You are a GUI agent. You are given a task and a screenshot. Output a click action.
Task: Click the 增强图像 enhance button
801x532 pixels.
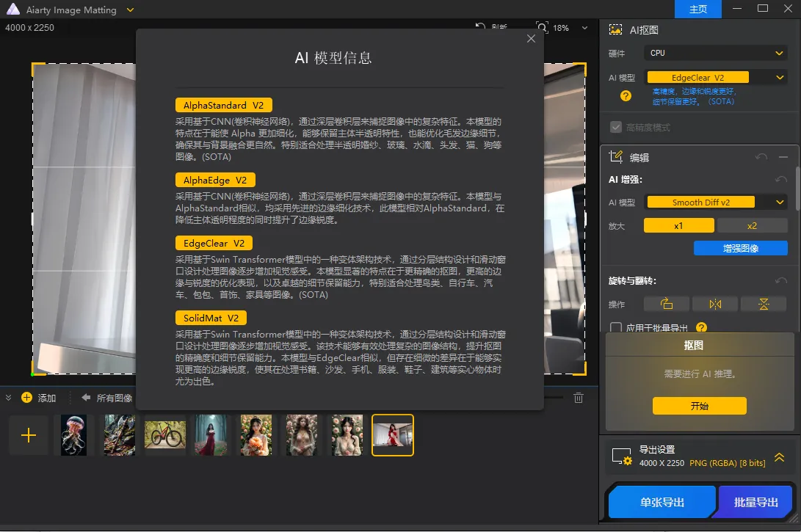click(740, 248)
